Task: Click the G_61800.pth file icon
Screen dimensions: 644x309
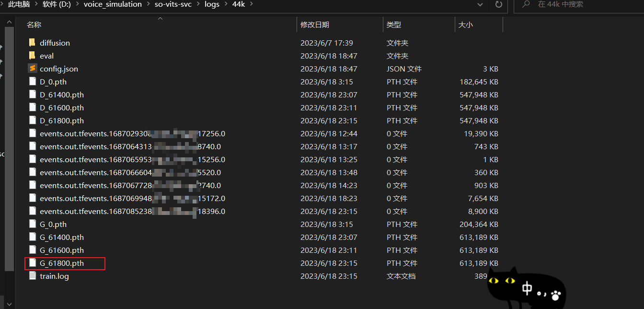Action: [32, 263]
